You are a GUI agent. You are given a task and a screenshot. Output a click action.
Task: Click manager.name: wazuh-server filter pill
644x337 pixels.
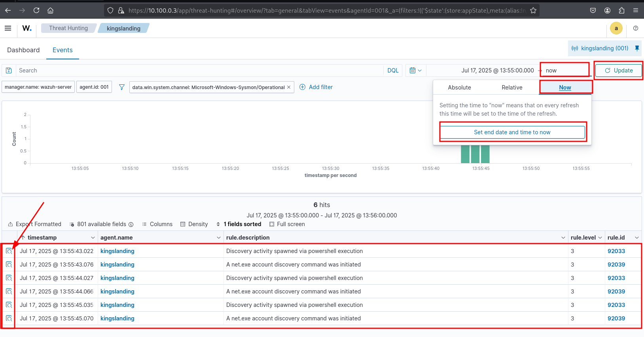click(38, 87)
